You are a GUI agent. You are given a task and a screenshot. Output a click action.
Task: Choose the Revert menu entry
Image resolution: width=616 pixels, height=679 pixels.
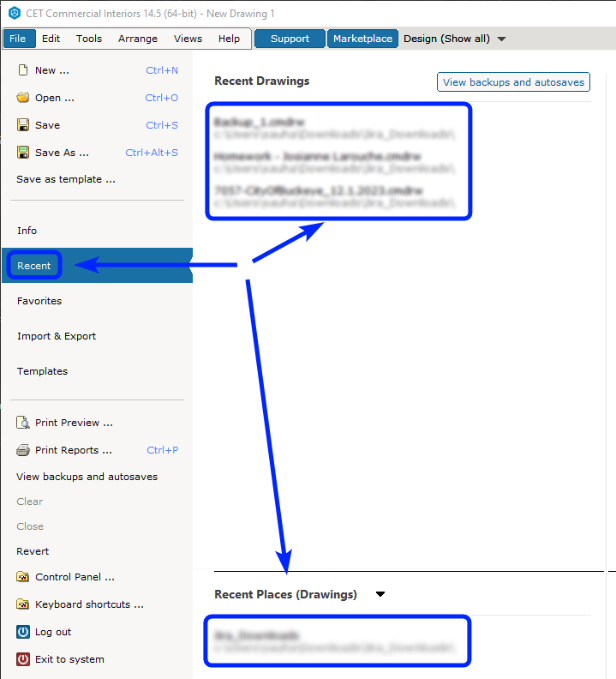(33, 551)
